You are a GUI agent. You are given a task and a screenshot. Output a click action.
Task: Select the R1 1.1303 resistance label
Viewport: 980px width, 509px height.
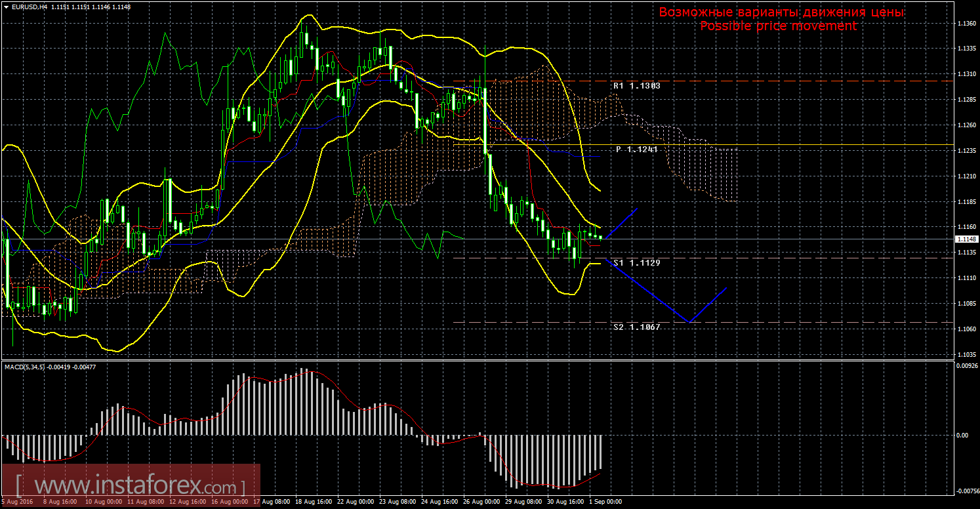point(636,86)
